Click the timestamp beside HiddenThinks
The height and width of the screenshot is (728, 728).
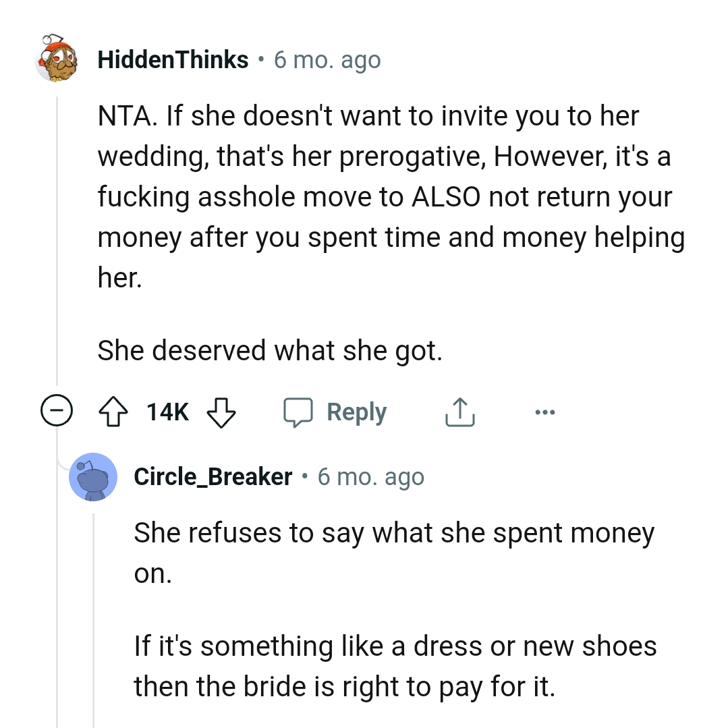tap(327, 60)
